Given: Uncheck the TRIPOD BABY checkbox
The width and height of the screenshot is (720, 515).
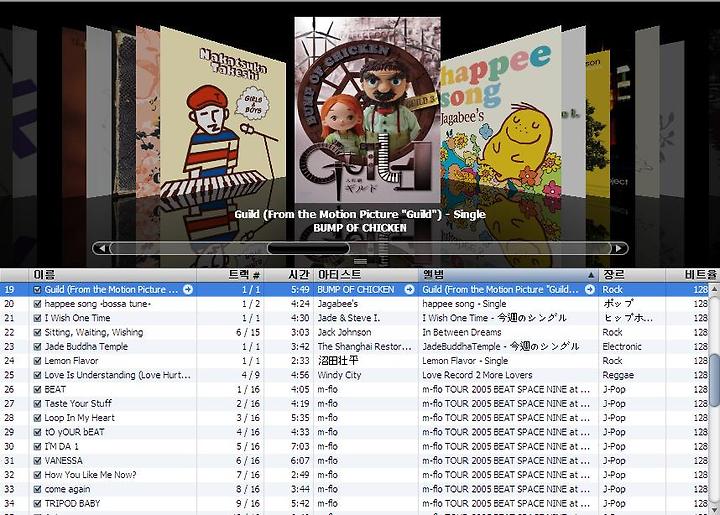Looking at the screenshot, I should point(38,504).
